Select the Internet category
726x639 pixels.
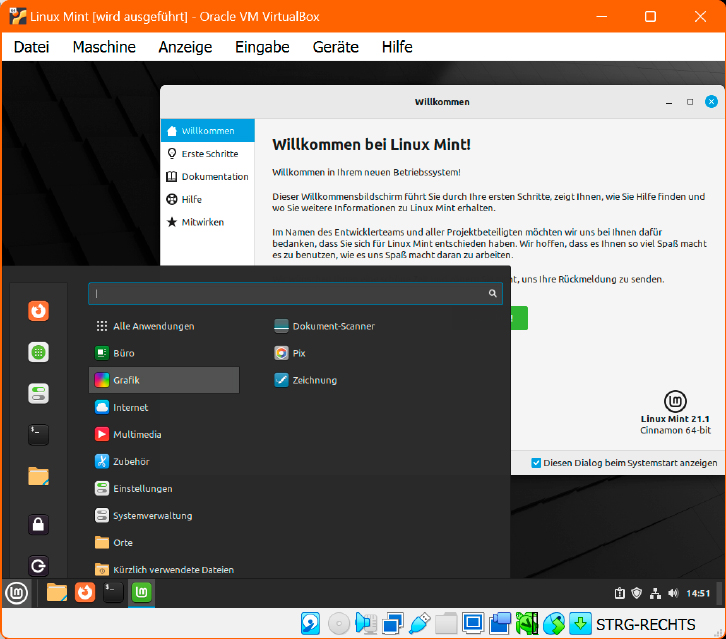164,407
